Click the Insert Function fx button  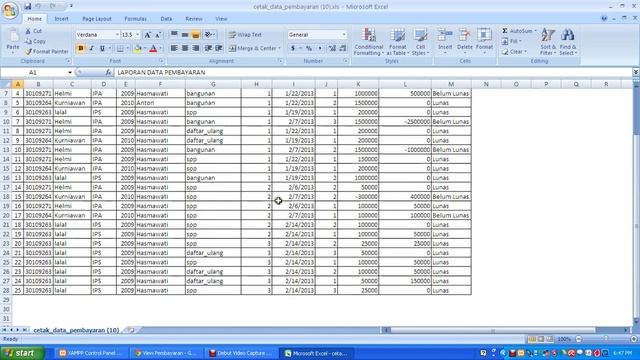coord(108,73)
